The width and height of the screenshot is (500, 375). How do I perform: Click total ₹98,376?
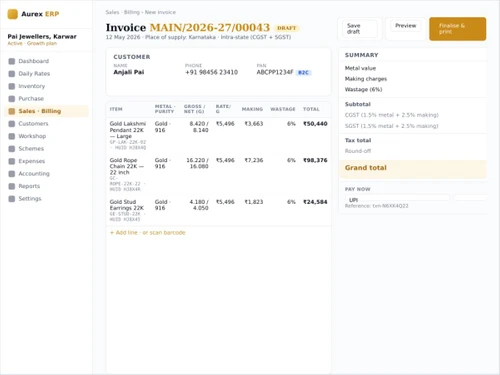(315, 160)
